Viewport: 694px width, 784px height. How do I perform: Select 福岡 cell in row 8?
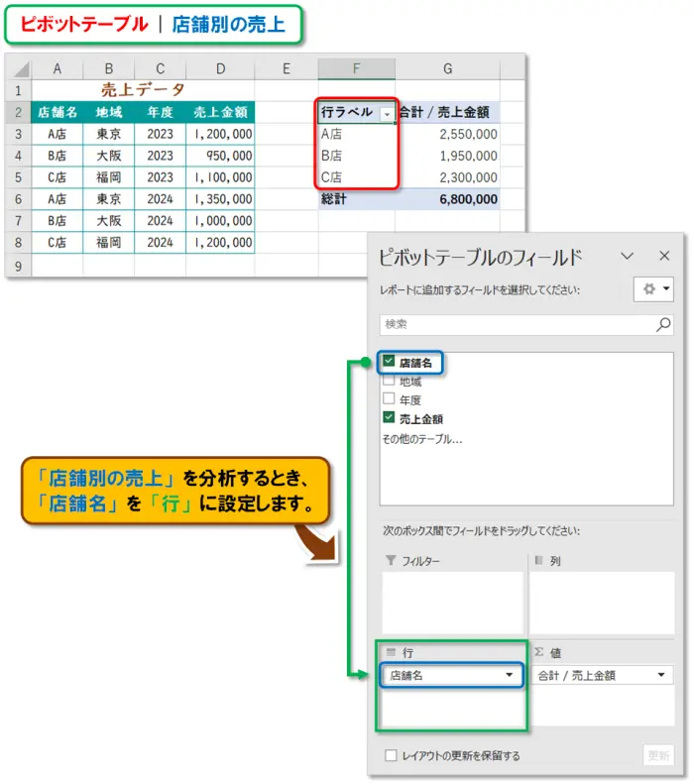point(108,243)
